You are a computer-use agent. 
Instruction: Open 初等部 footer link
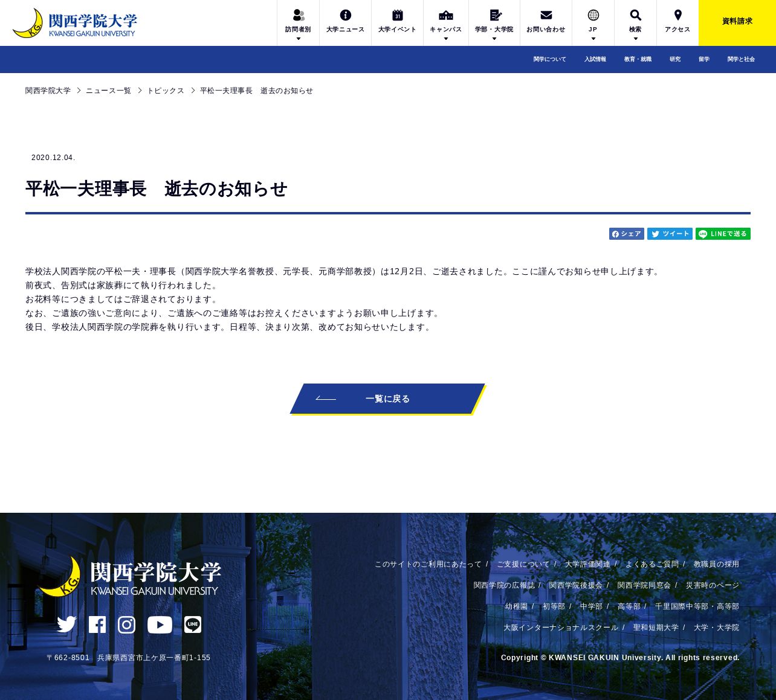click(554, 606)
